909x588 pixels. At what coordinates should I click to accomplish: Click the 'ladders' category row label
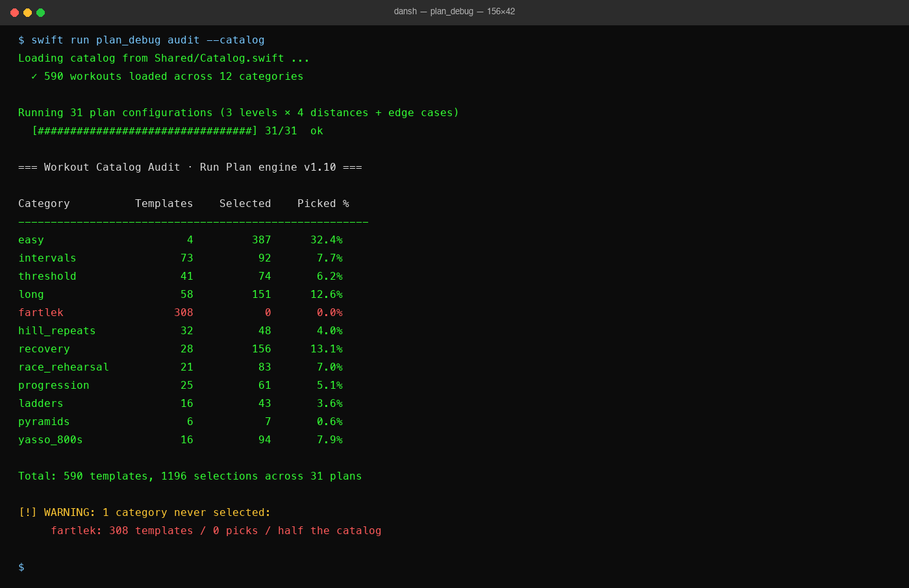point(41,404)
